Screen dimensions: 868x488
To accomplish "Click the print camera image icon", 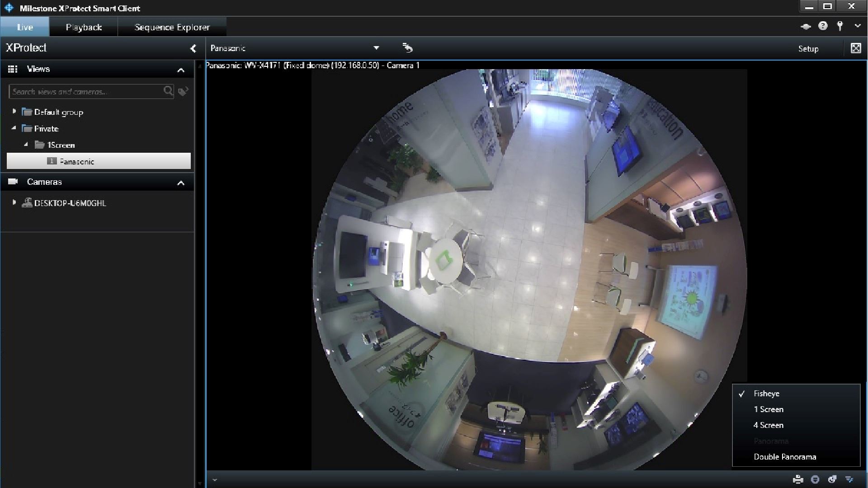I will pos(798,479).
